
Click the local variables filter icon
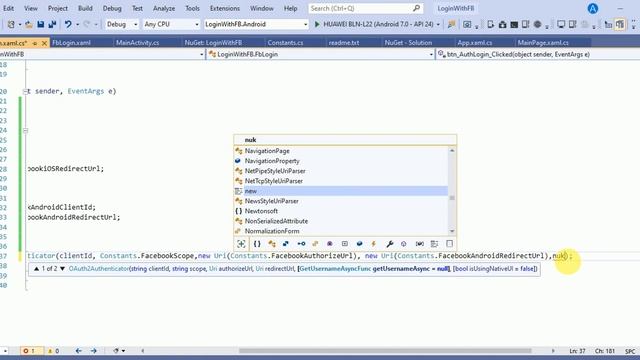click(420, 244)
